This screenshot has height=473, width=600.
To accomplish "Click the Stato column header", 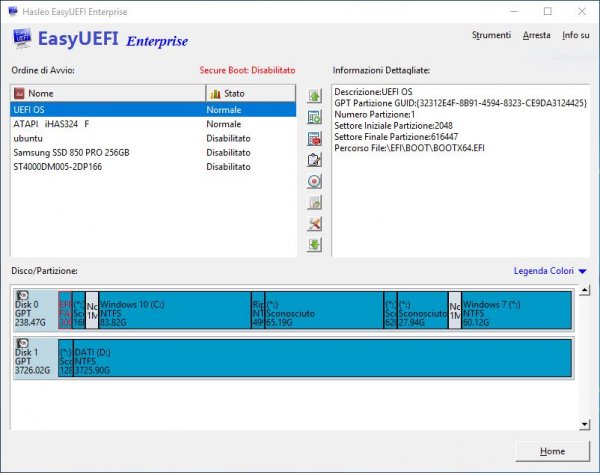I will point(251,93).
